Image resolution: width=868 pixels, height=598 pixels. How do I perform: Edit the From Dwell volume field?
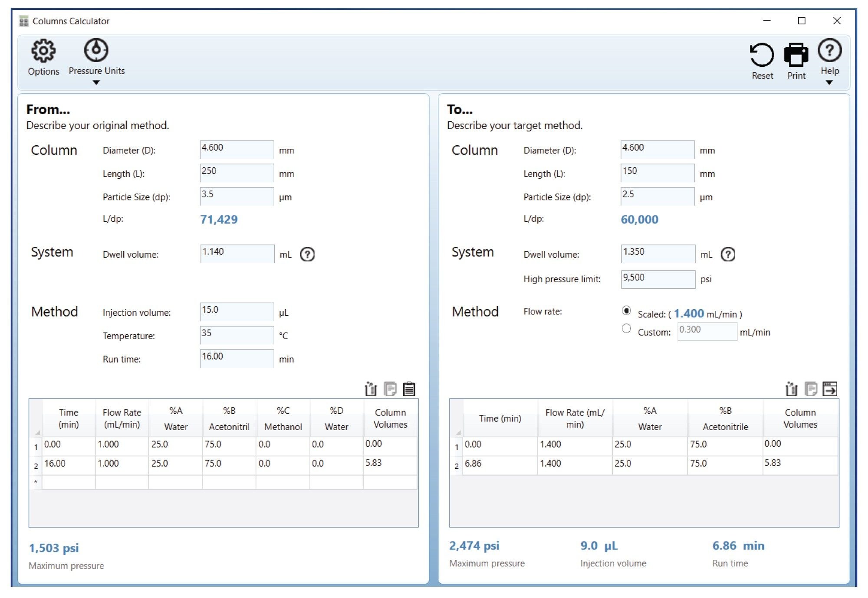point(237,254)
